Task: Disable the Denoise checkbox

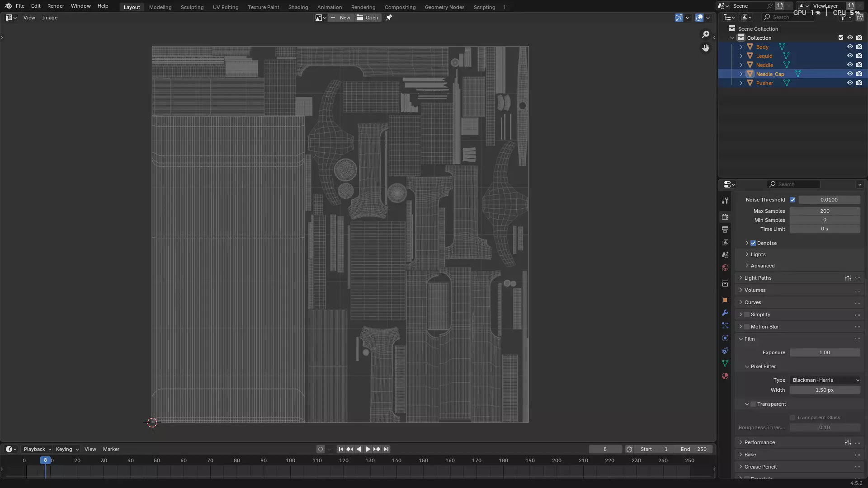Action: click(x=753, y=243)
